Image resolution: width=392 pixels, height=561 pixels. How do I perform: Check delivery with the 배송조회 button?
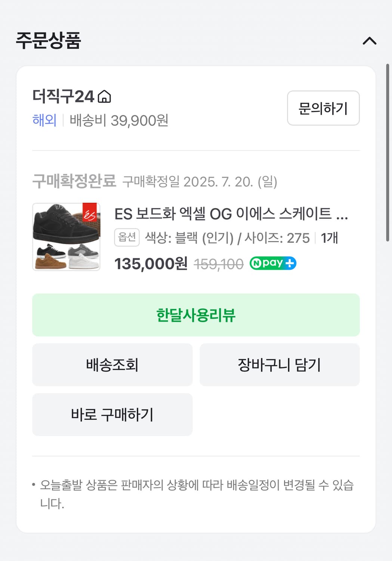coord(112,365)
